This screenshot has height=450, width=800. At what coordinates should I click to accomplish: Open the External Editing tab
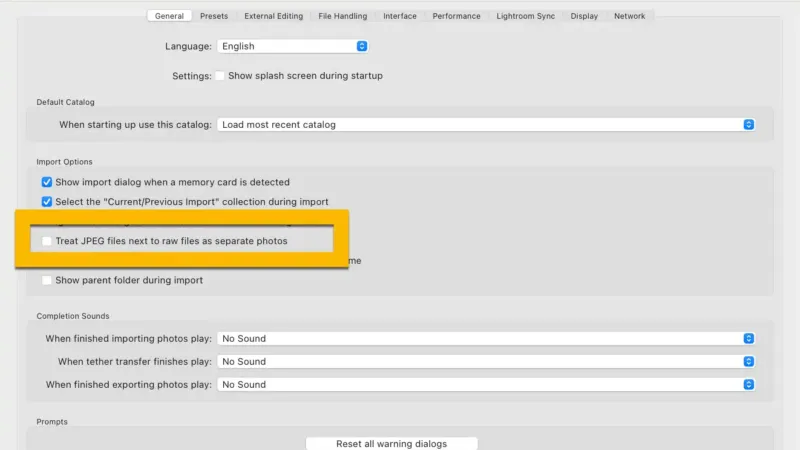pos(273,16)
